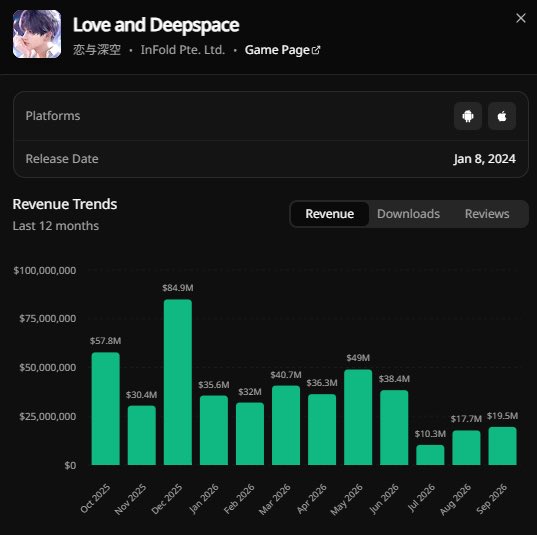The image size is (537, 535).
Task: Click the $84.9M value label
Action: (178, 288)
